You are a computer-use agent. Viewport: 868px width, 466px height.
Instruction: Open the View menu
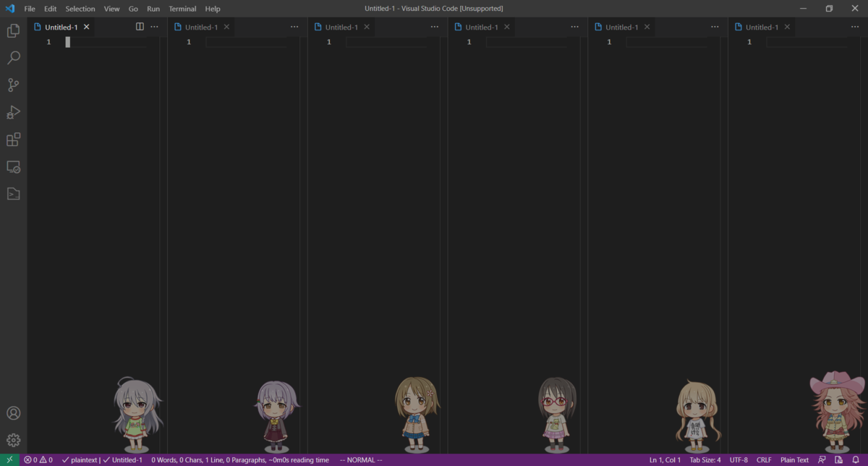click(x=111, y=9)
